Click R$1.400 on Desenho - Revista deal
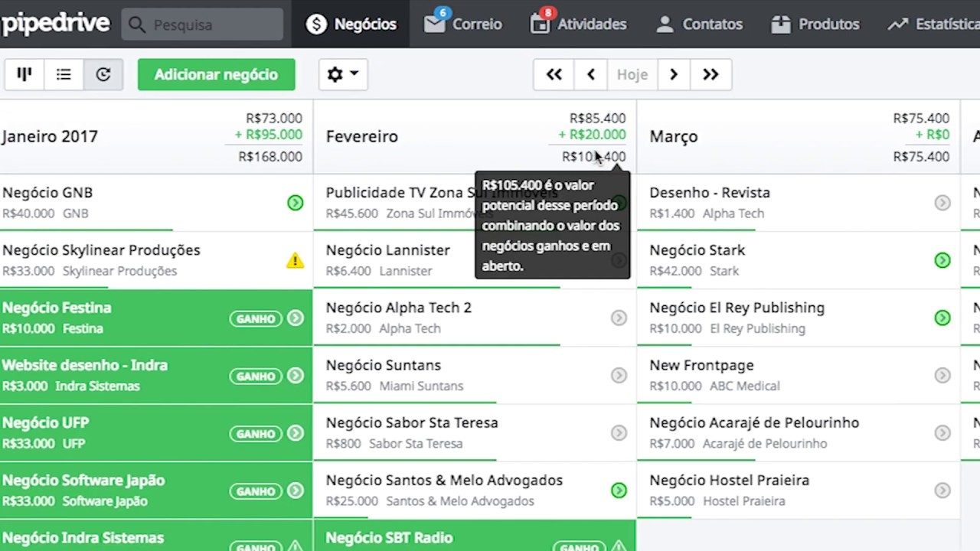 point(672,214)
